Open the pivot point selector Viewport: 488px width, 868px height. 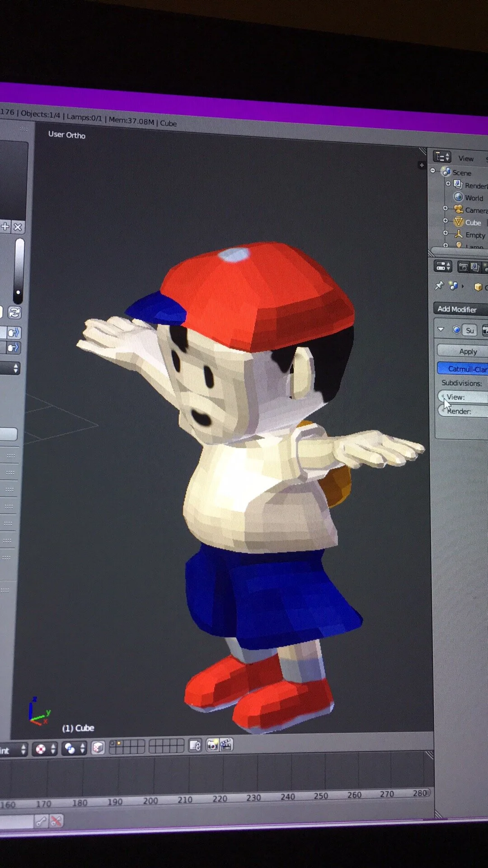pos(74,749)
